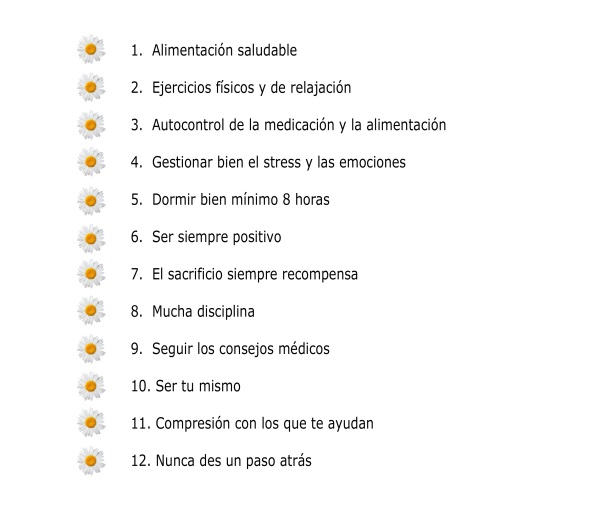Viewport: 607px width, 514px height.
Task: Click 'Compresión con los que te ayudan'
Action: 264,424
